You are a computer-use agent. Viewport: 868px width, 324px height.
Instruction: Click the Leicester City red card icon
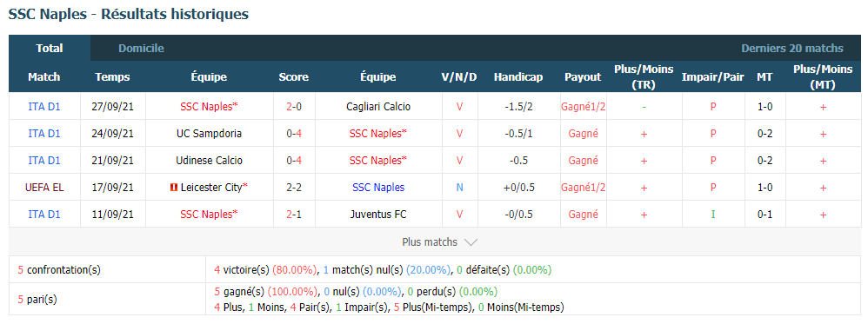pyautogui.click(x=174, y=188)
